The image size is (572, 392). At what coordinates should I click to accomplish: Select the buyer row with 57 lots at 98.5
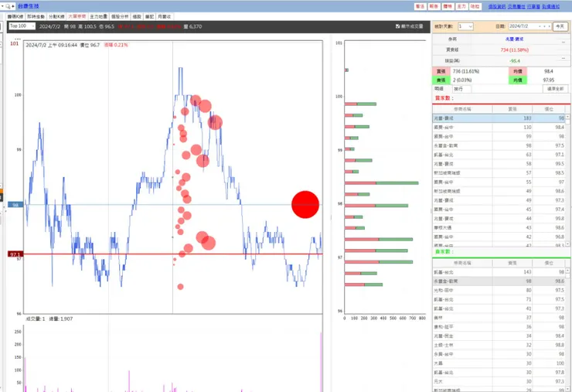click(x=499, y=173)
